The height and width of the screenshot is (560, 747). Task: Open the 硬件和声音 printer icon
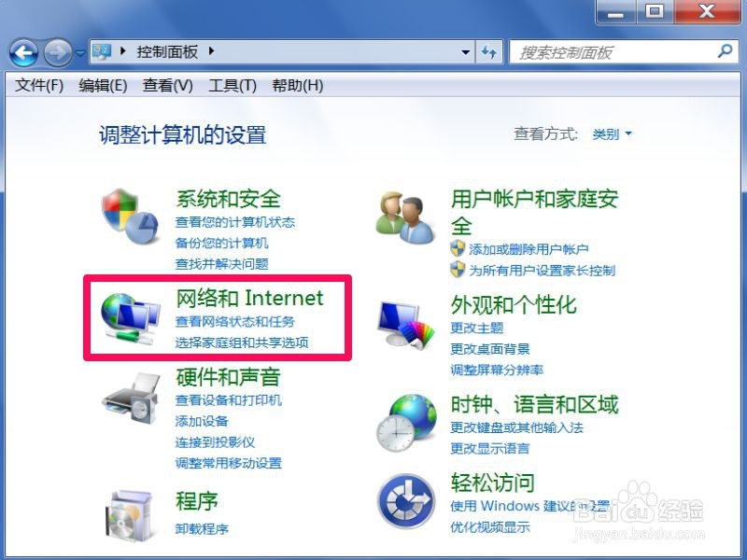tap(131, 399)
